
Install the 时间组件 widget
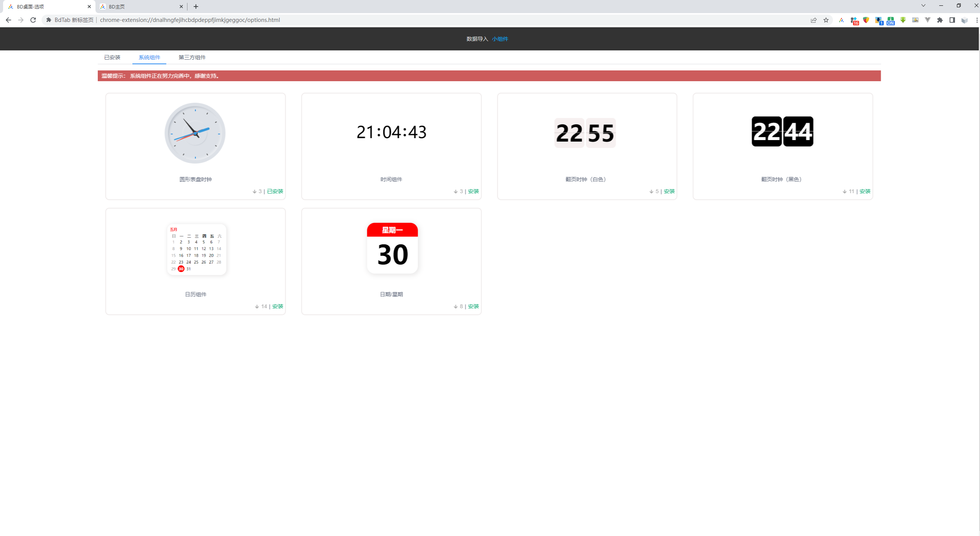tap(473, 191)
